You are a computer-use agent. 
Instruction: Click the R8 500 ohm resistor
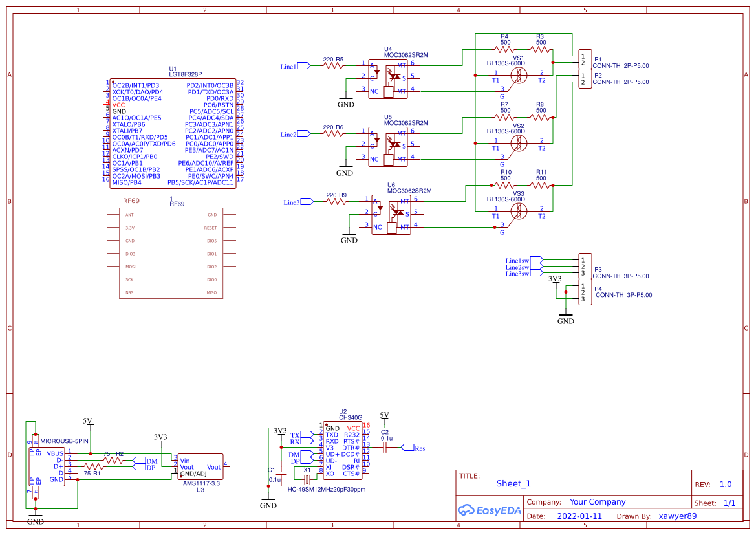[541, 117]
